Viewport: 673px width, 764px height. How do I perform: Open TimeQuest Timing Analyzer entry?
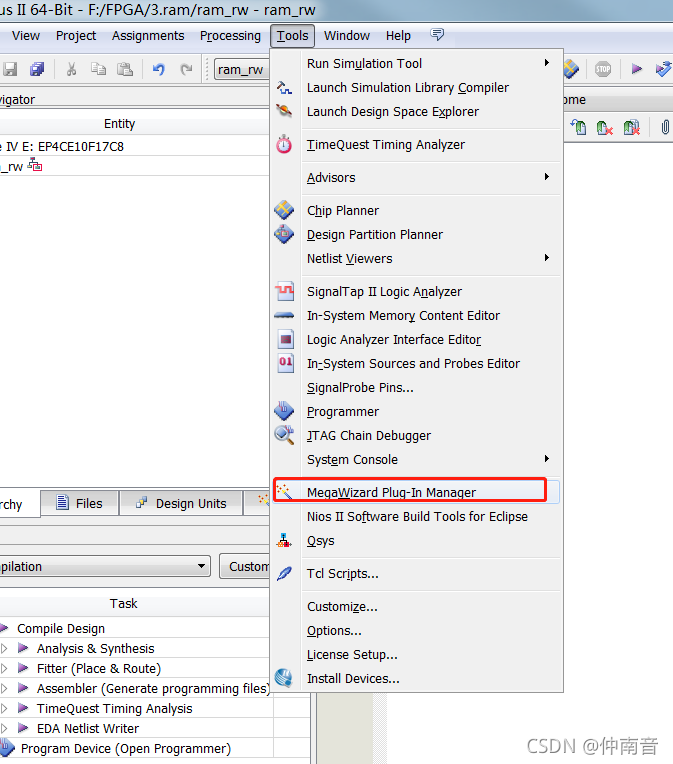tap(385, 145)
